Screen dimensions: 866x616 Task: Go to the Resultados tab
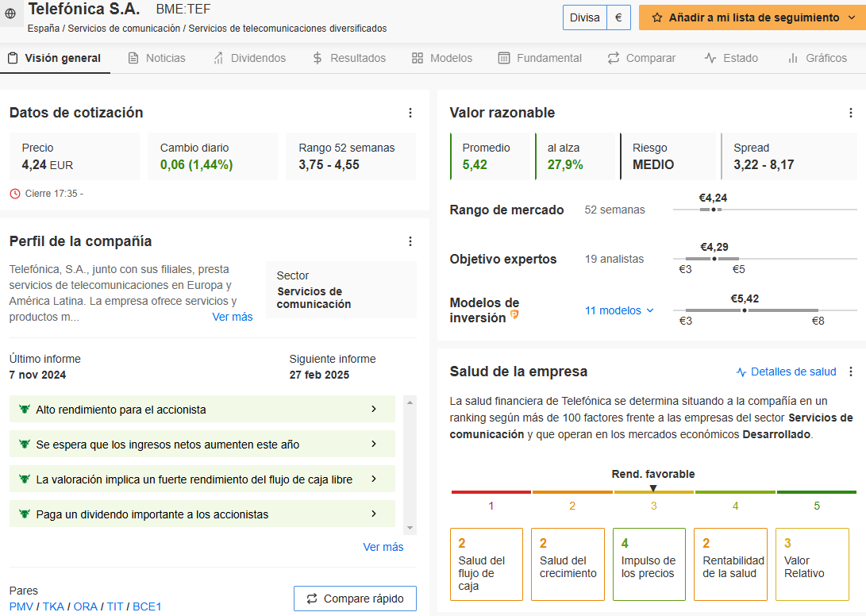click(x=348, y=58)
